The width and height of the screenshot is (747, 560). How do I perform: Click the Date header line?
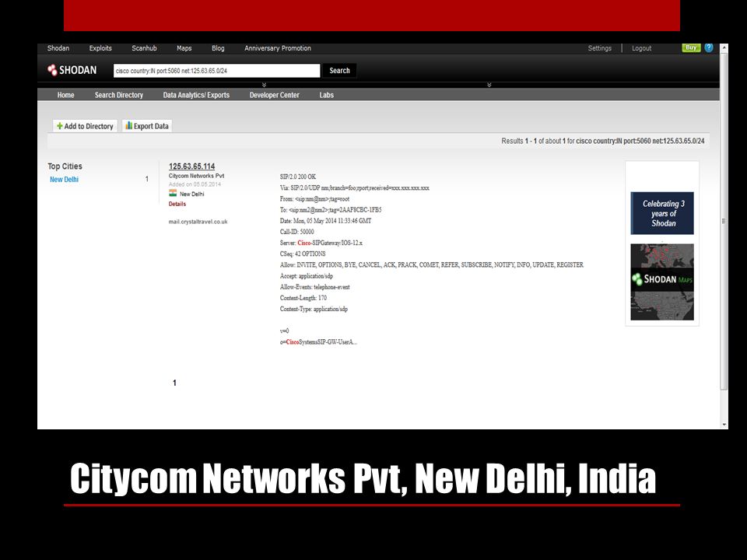pos(325,221)
